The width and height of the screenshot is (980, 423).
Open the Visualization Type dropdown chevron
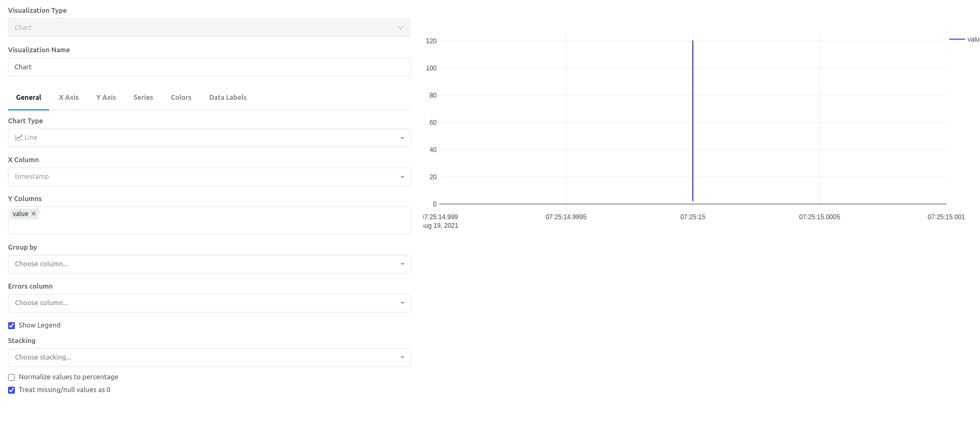401,28
